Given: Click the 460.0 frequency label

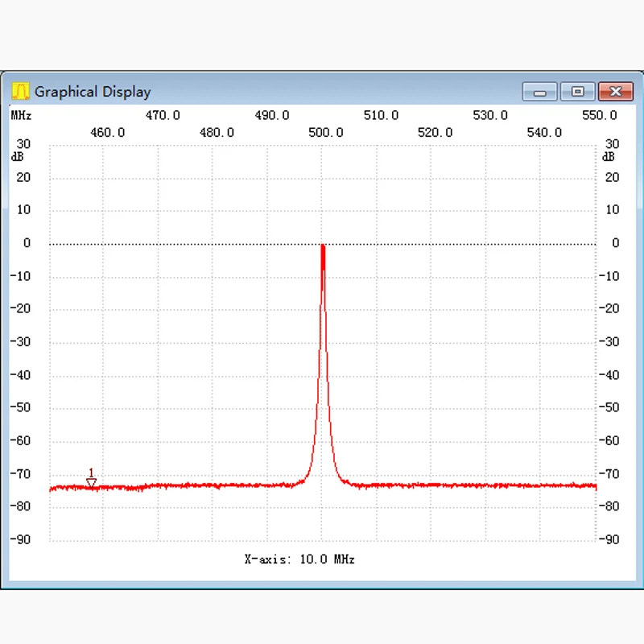Looking at the screenshot, I should tap(108, 133).
